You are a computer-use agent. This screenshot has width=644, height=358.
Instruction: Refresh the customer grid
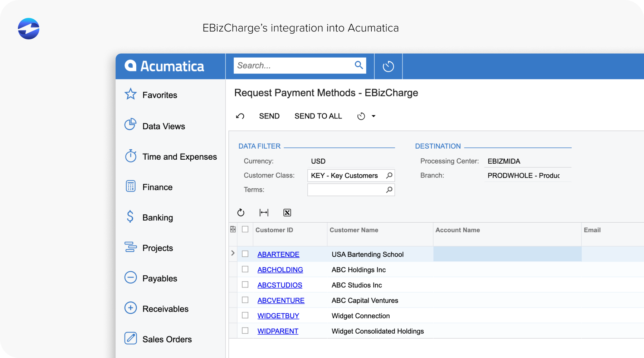[241, 212]
